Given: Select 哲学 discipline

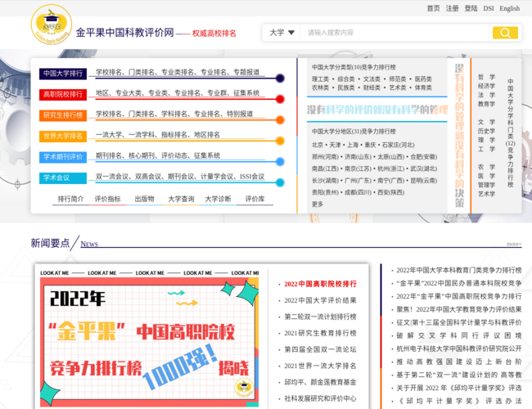Looking at the screenshot, I should 486,77.
